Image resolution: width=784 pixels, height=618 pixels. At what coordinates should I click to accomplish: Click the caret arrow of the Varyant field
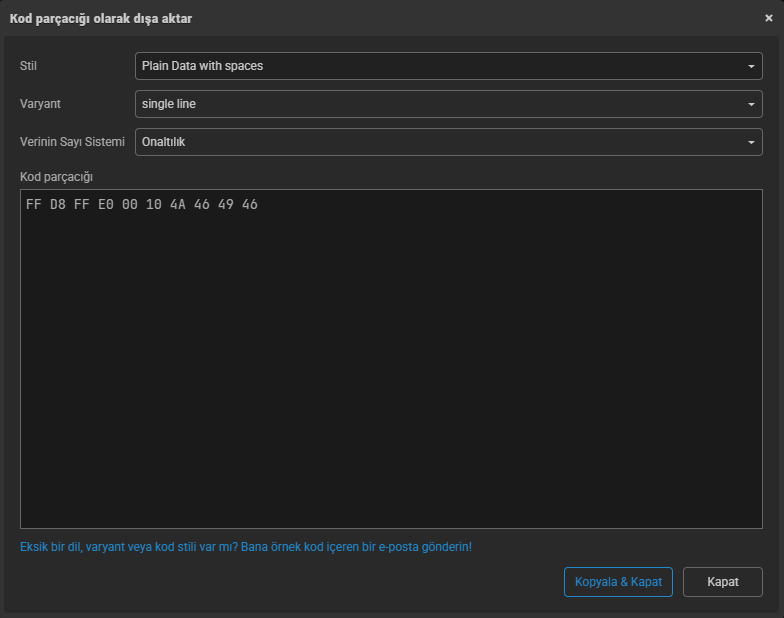(x=751, y=105)
